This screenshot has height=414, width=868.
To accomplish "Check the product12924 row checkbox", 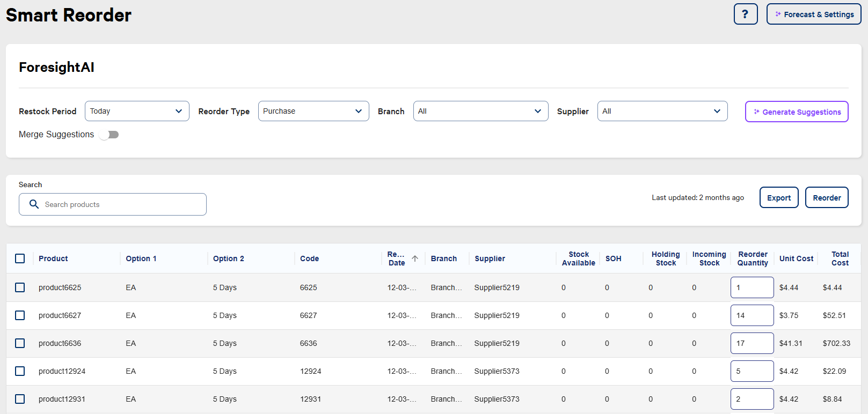I will tap(20, 371).
